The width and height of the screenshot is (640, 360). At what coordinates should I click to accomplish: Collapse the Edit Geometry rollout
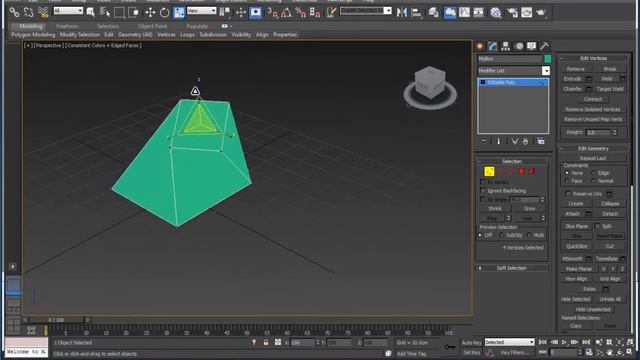(593, 148)
